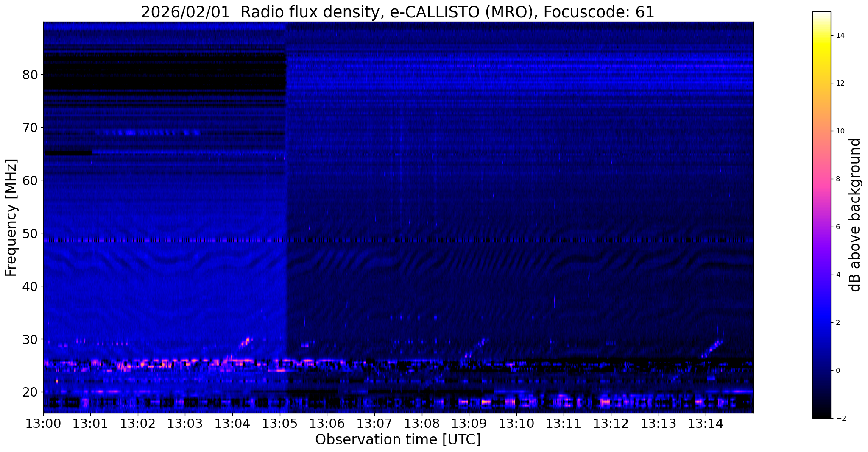
Task: Click the drifting burst reaching 30 MHz near 13:14
Action: point(712,349)
